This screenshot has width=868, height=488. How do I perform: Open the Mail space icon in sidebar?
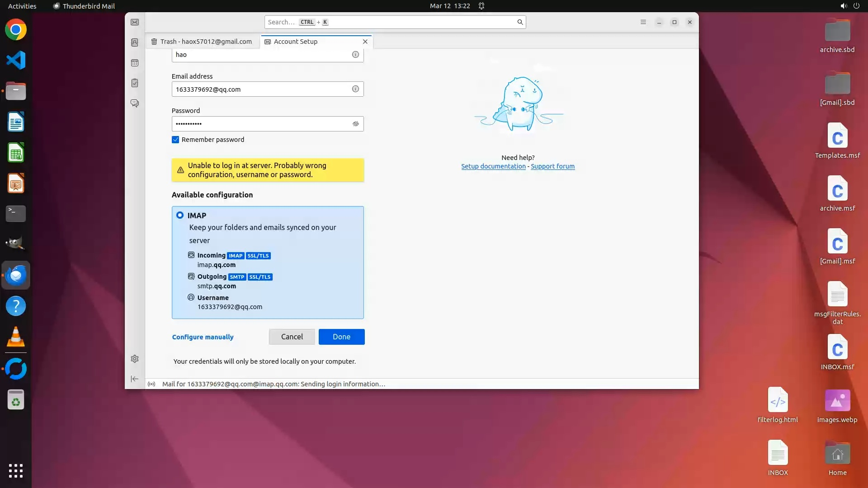[x=135, y=22]
